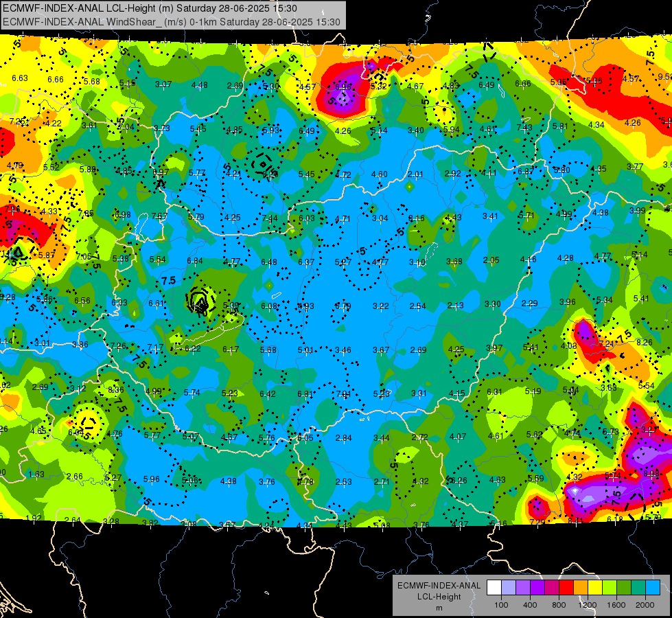Click ECMWF-INDEX-ANAL text in the legend box
672x618 pixels.
[439, 586]
